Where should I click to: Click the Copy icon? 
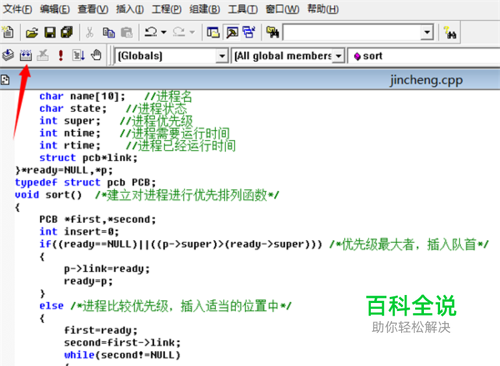[109, 32]
